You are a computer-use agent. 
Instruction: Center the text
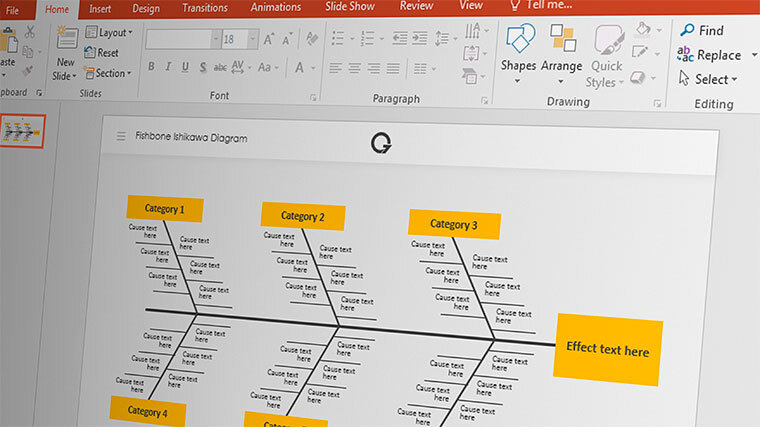[355, 68]
